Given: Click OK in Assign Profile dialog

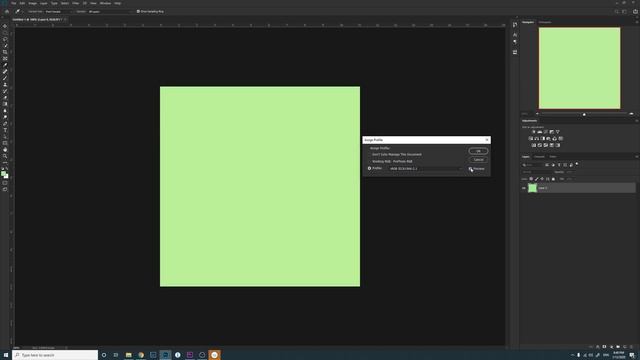Looking at the screenshot, I should pos(478,151).
